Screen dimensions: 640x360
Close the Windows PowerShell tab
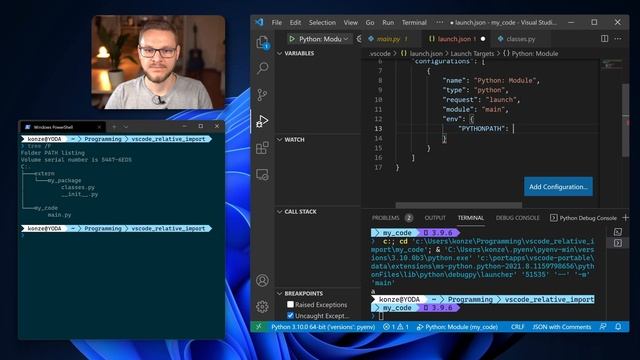[x=99, y=127]
